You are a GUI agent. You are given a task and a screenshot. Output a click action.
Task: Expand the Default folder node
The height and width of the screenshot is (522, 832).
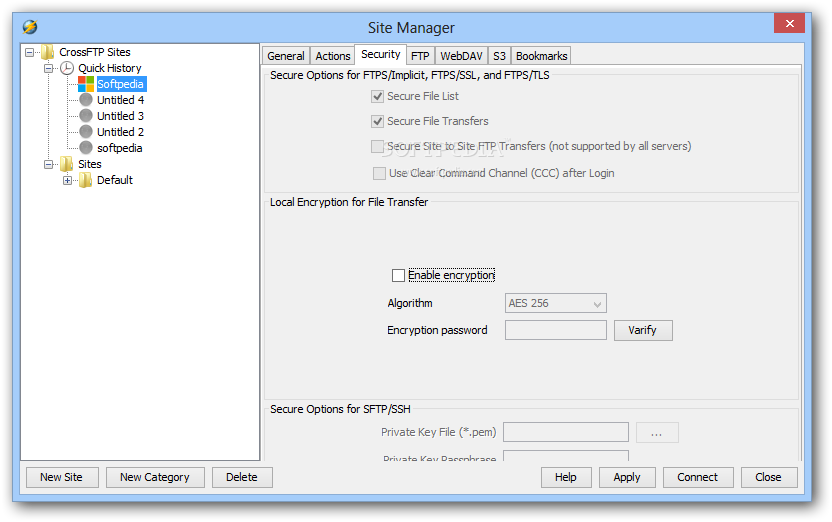point(67,180)
